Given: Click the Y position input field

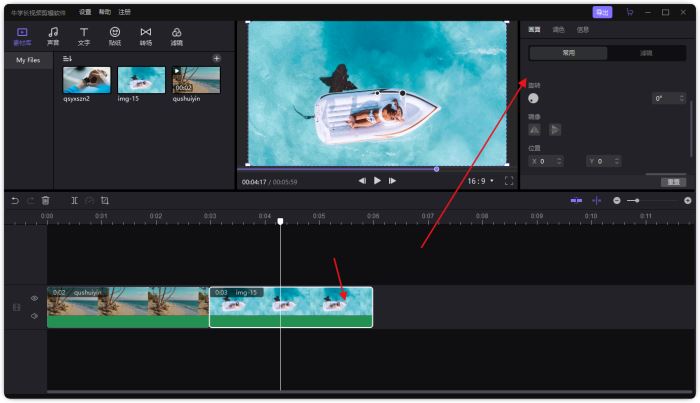Looking at the screenshot, I should click(x=603, y=161).
